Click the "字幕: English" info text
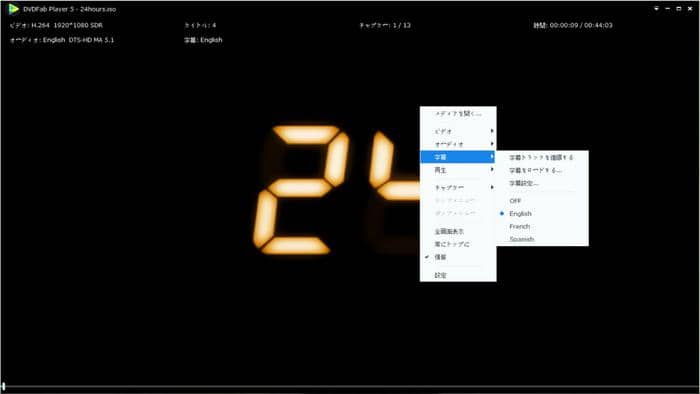This screenshot has height=394, width=700. (203, 40)
